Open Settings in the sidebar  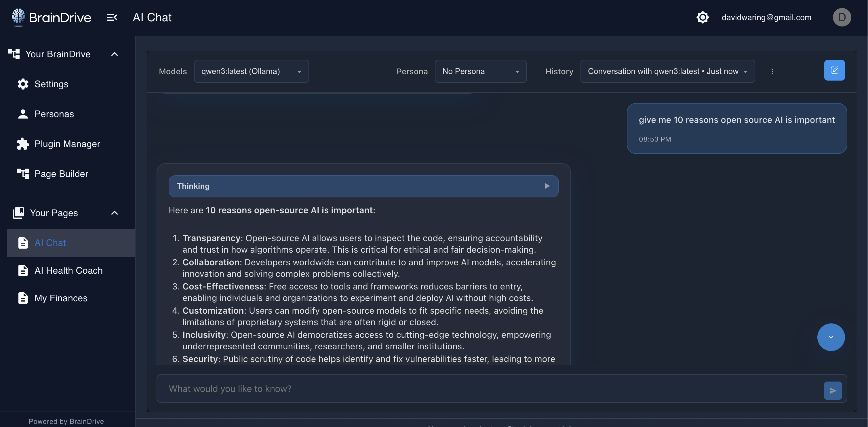51,84
